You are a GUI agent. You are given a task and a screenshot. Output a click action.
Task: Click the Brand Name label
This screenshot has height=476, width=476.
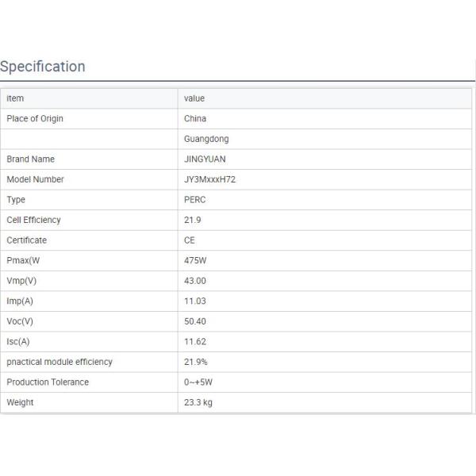point(31,159)
